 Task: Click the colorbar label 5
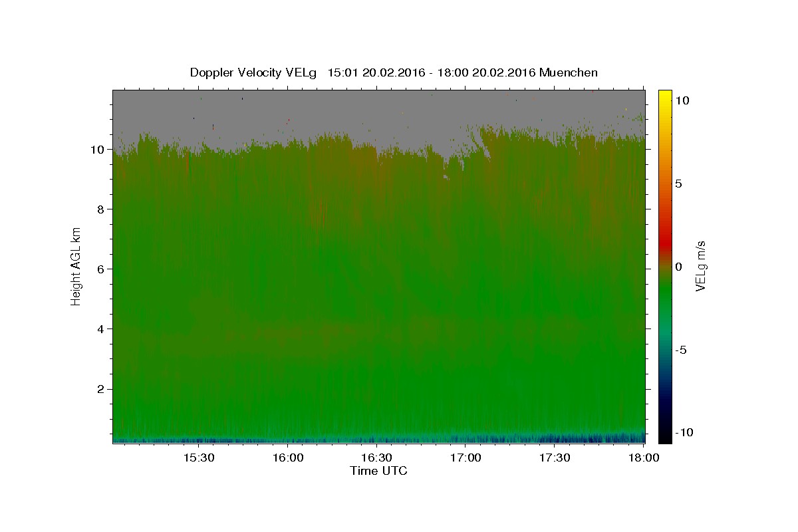point(679,184)
